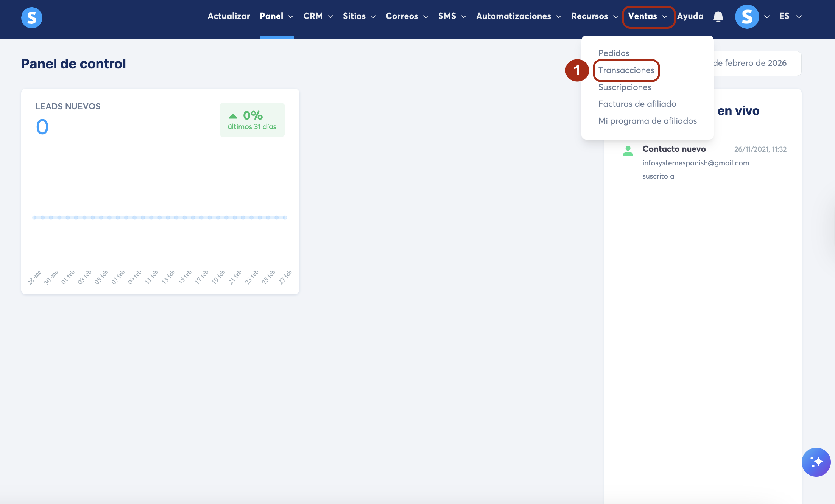Click the green new contact person icon
The height and width of the screenshot is (504, 835).
tap(628, 151)
